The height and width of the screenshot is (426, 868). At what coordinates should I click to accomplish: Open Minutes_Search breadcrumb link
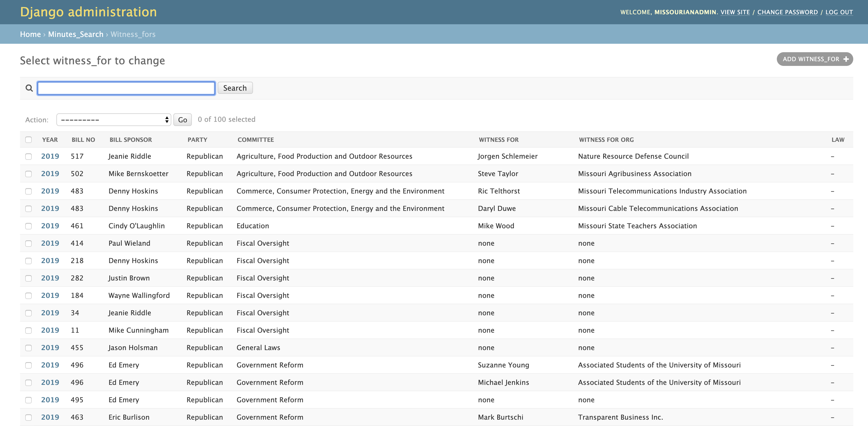(75, 34)
